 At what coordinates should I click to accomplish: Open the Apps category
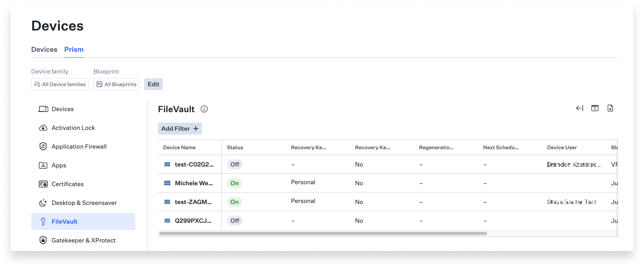click(59, 165)
